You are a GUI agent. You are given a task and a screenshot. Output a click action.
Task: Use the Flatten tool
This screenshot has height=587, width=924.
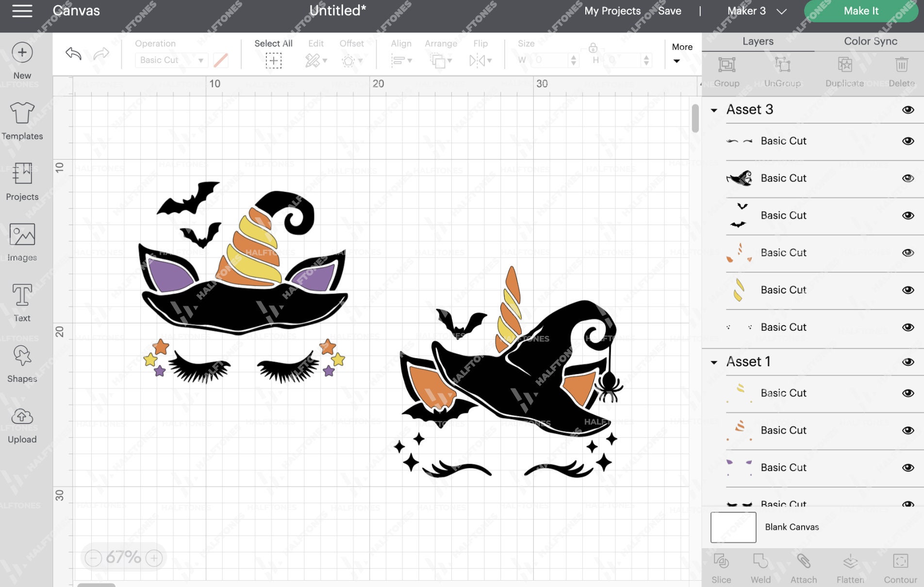click(850, 569)
